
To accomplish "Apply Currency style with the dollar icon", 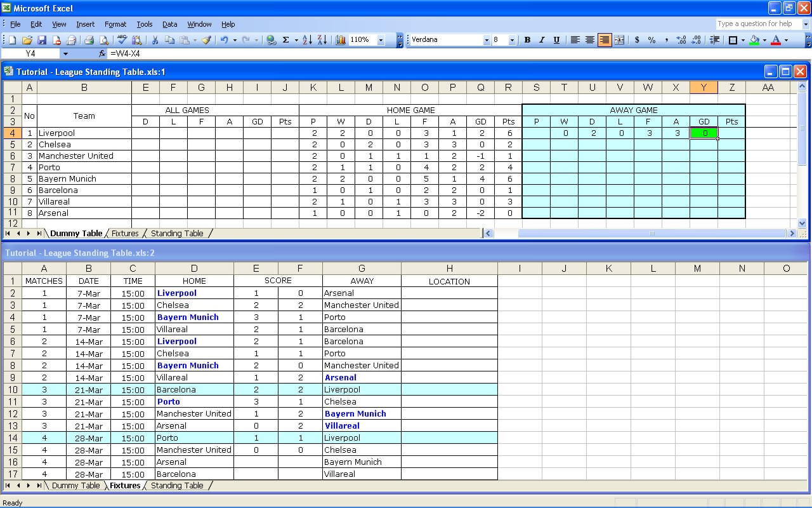I will [637, 40].
